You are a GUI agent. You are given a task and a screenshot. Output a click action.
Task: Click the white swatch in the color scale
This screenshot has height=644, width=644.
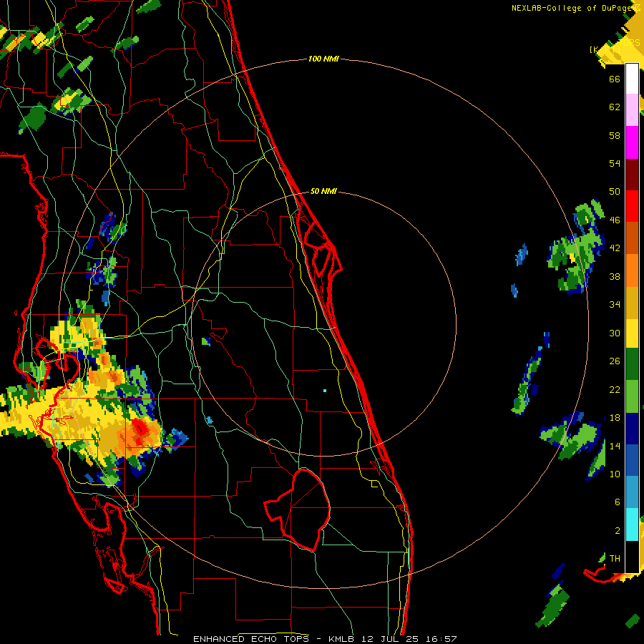click(632, 79)
